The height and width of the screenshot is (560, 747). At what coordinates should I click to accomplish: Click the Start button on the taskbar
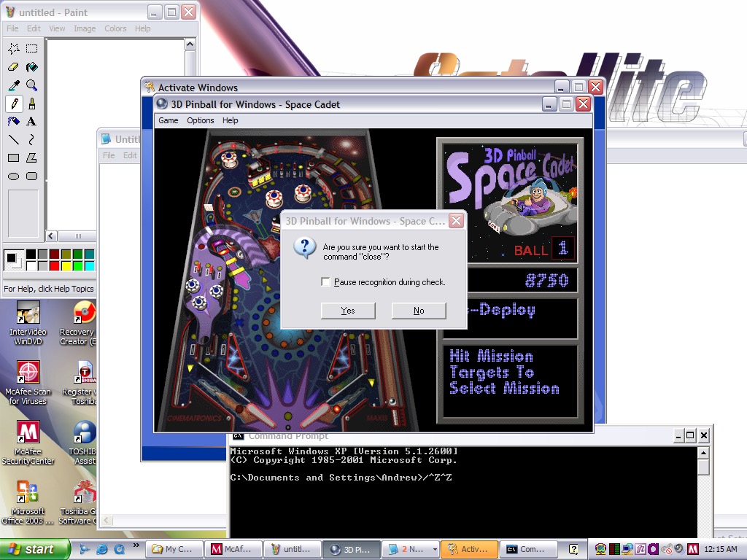(34, 549)
